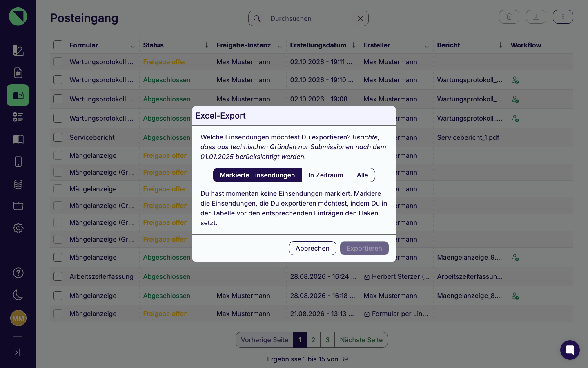Screen dimensions: 588x368
Task: Click the app logo
Action: (x=18, y=16)
